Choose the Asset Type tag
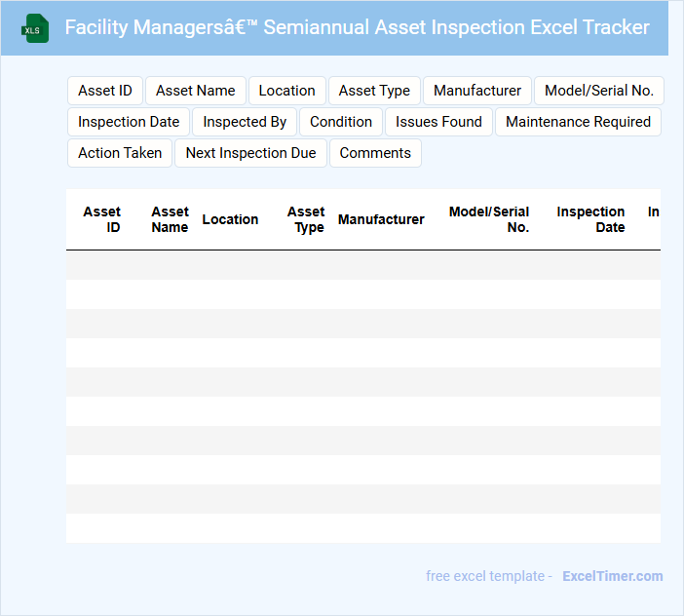 (374, 91)
